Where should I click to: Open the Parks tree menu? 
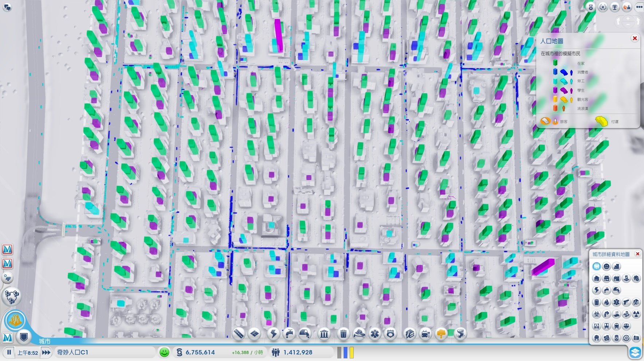pyautogui.click(x=441, y=333)
